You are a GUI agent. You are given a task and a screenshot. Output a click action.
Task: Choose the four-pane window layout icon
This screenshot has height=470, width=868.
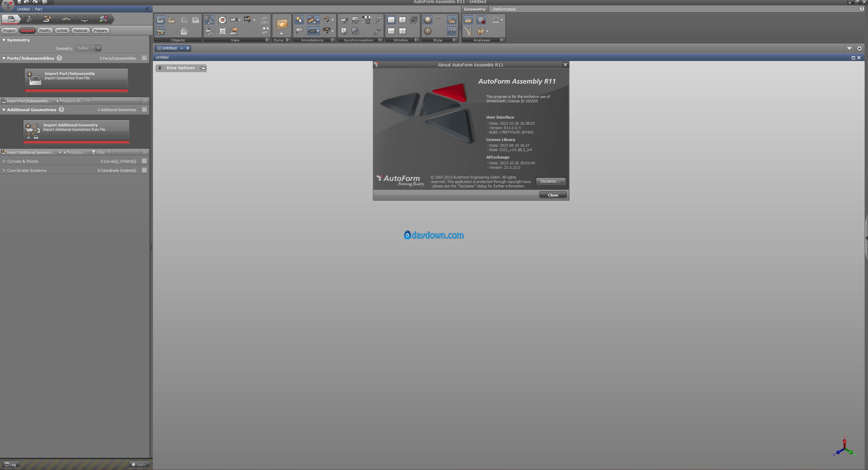tap(402, 31)
